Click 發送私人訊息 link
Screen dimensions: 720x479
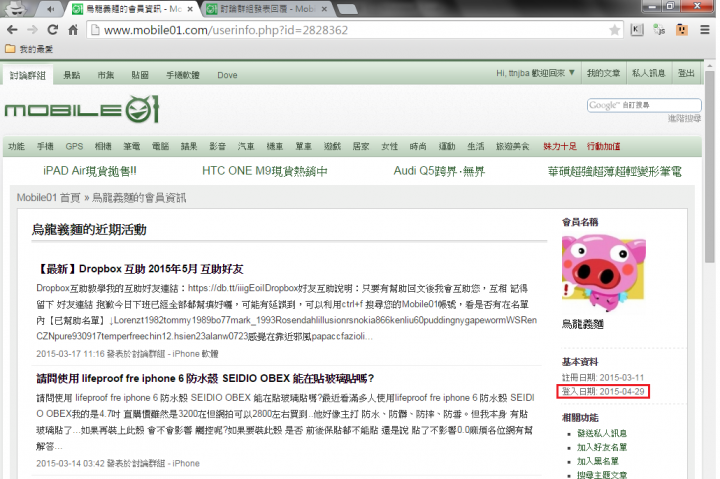[x=602, y=433]
